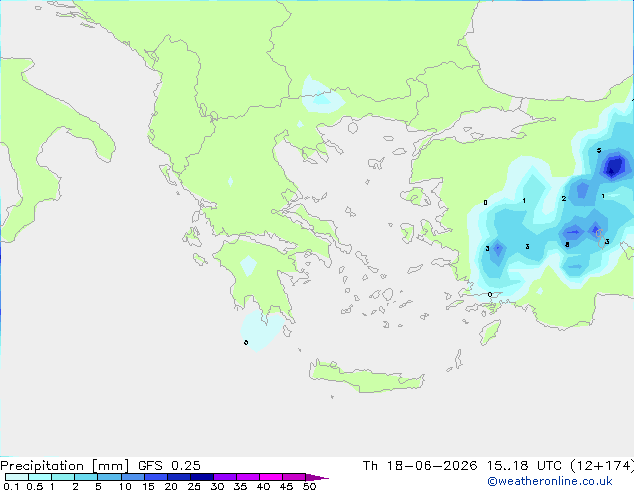Viewport: 634px width, 490px height.
Task: Click the "Th 18-06-2026" date text
Action: tap(420, 466)
